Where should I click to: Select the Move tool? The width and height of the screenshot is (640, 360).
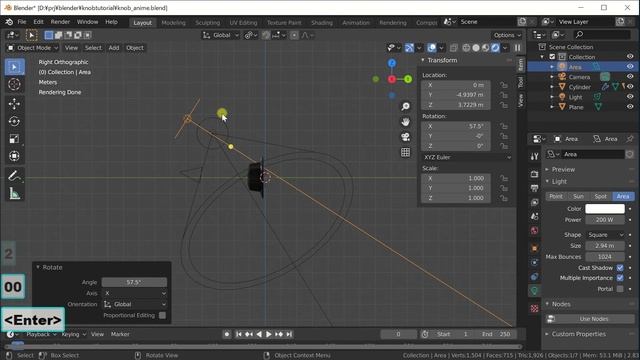point(14,104)
